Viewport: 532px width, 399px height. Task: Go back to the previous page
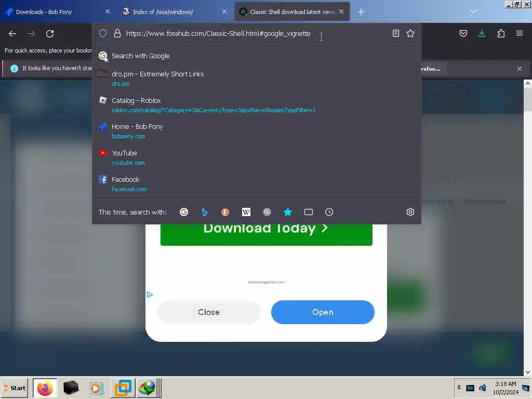coord(12,34)
